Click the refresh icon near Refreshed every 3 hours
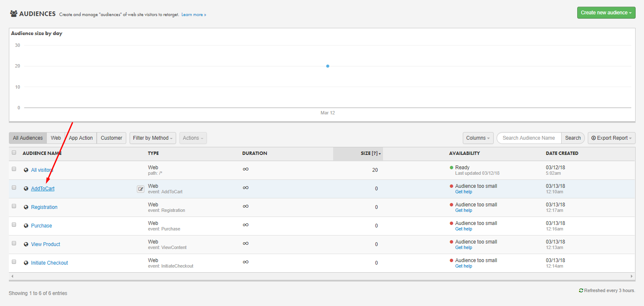Viewport: 644px width, 306px height. 581,290
